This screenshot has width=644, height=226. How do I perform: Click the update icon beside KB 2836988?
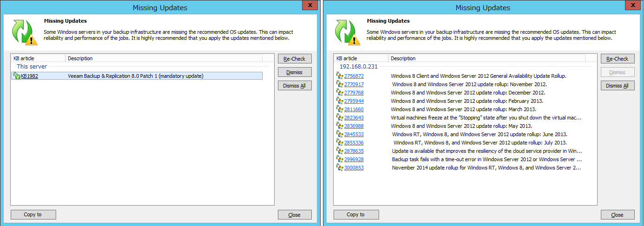[340, 126]
